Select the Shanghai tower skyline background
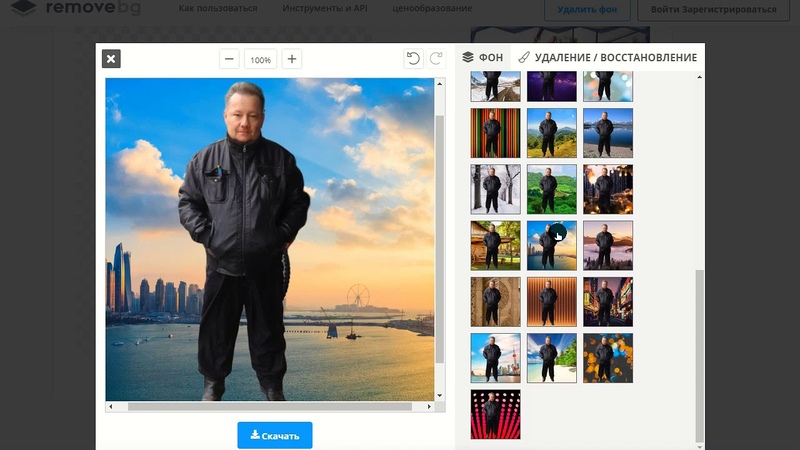This screenshot has height=450, width=800. click(495, 358)
